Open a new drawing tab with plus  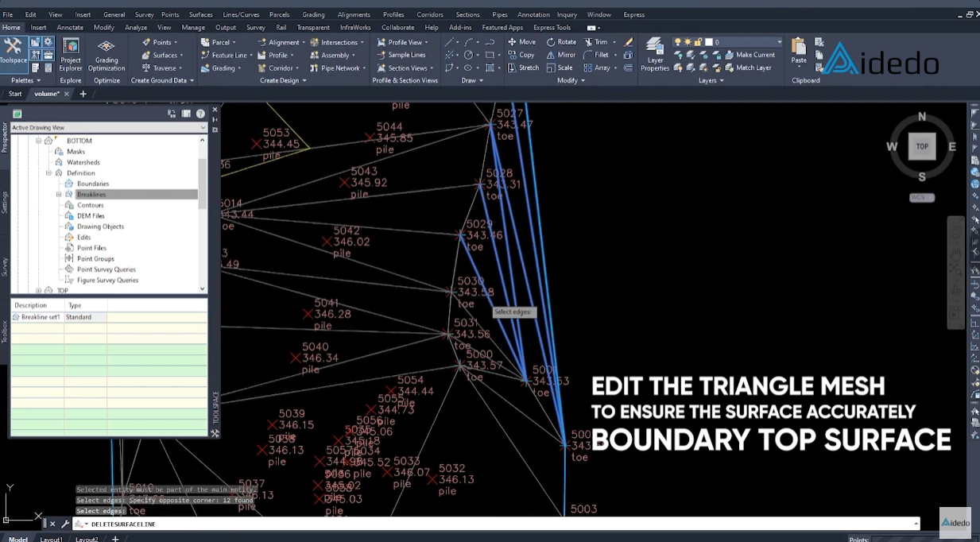click(x=83, y=94)
